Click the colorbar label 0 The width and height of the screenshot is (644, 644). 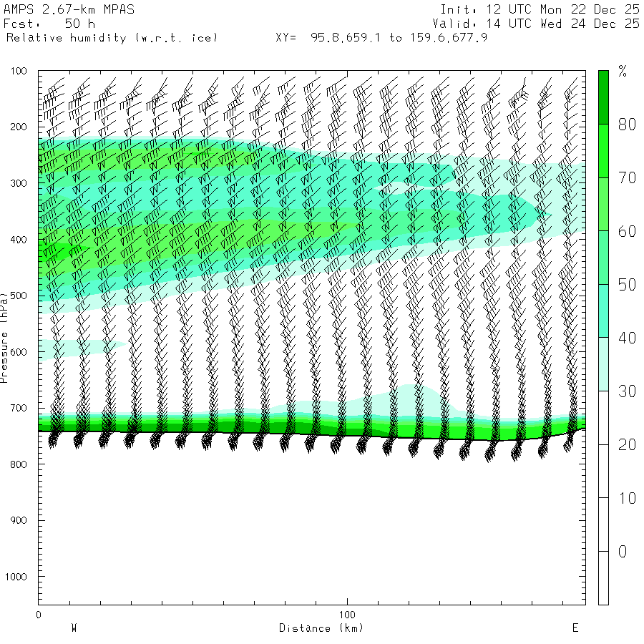click(623, 552)
